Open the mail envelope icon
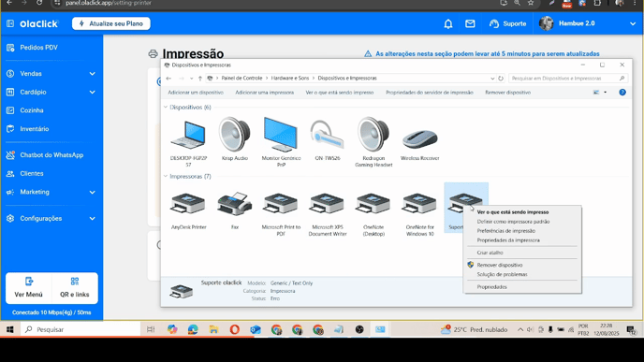 tap(470, 23)
